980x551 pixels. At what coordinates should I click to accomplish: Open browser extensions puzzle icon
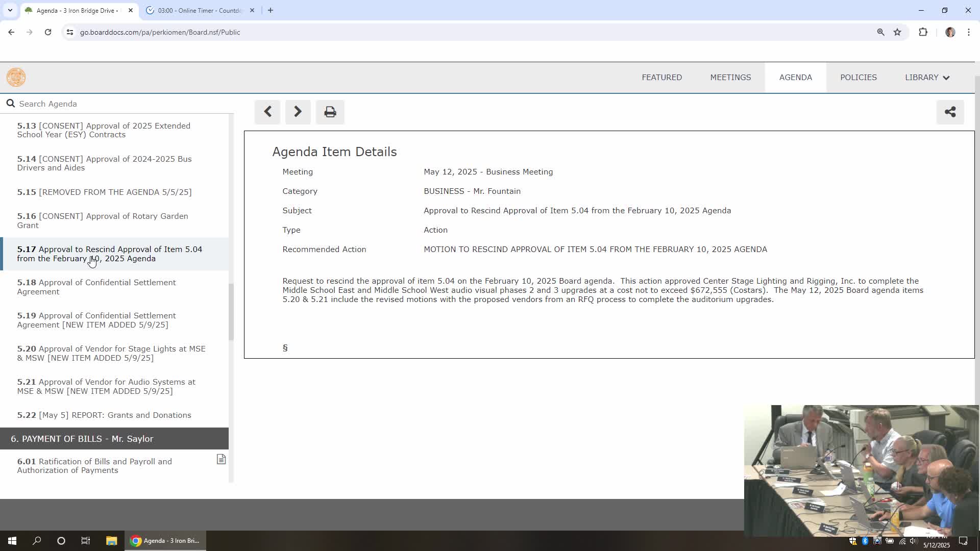pyautogui.click(x=923, y=32)
